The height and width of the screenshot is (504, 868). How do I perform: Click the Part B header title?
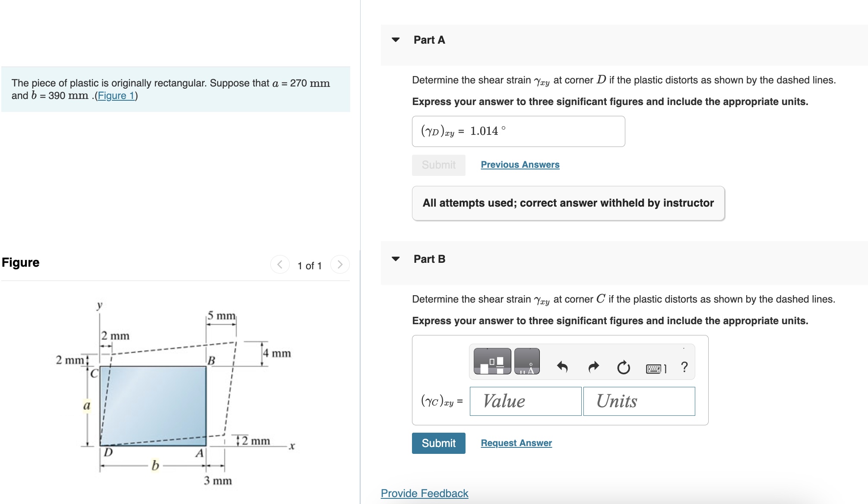429,259
